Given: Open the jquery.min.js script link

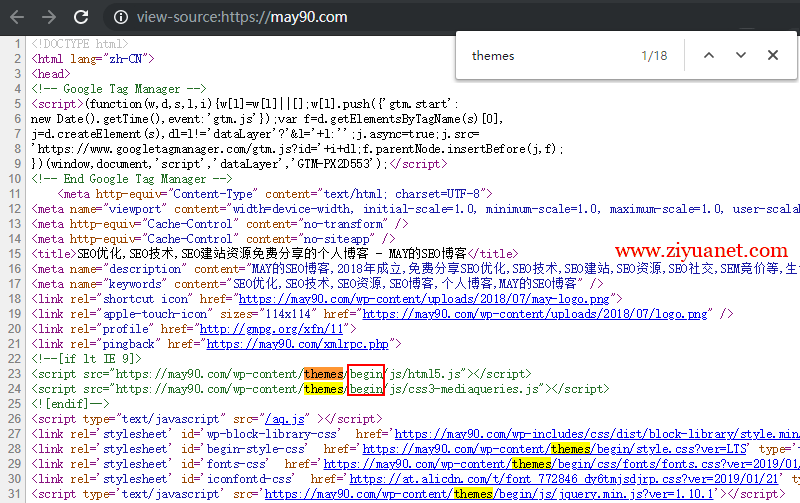Looking at the screenshot, I should [x=489, y=494].
